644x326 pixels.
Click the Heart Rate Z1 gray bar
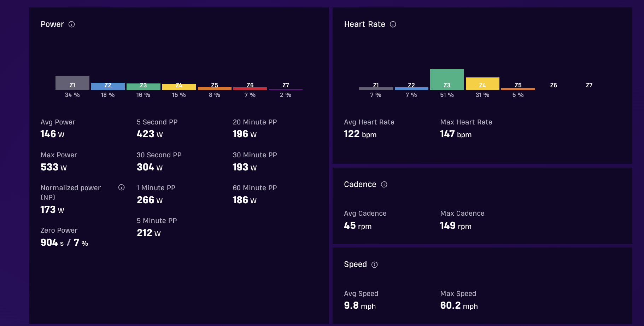click(x=376, y=89)
